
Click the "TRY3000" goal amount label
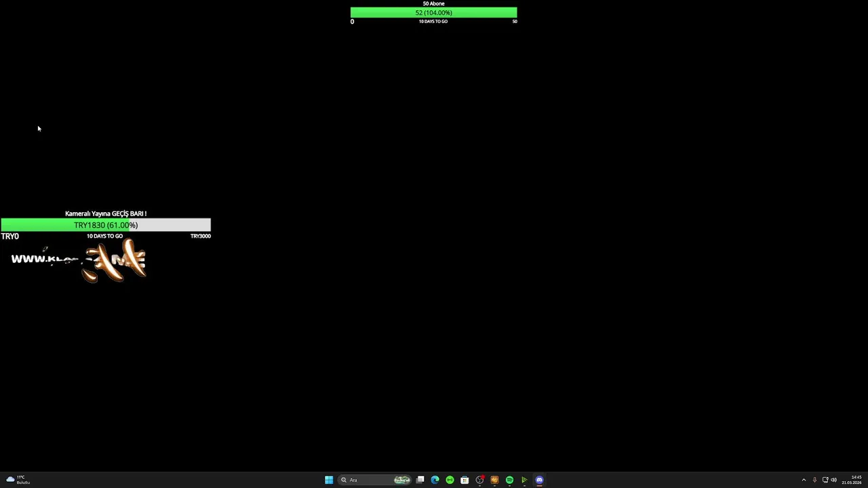(200, 236)
